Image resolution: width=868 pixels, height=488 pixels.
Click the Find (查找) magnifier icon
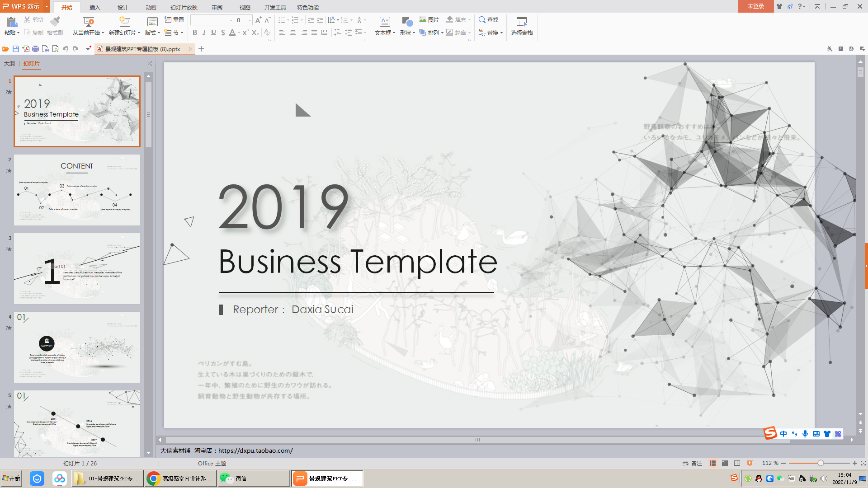point(482,19)
